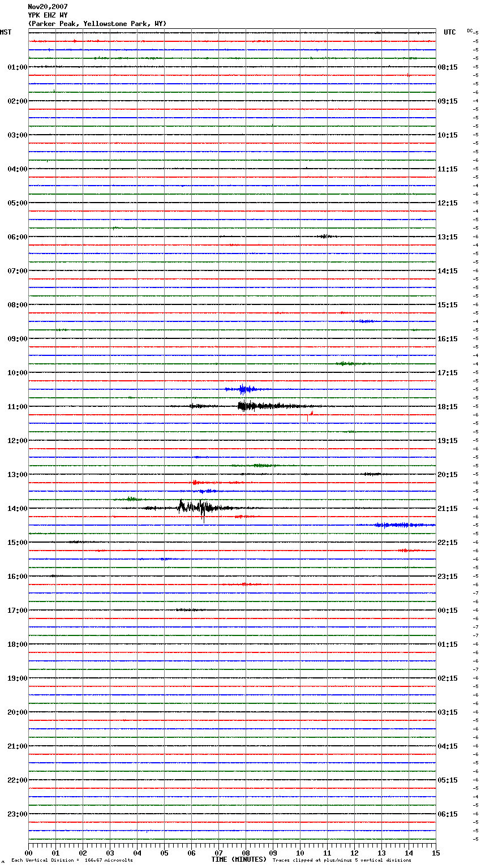Select the 06:00 MST time label
Viewport: 481px width, 868px height.
click(x=17, y=237)
